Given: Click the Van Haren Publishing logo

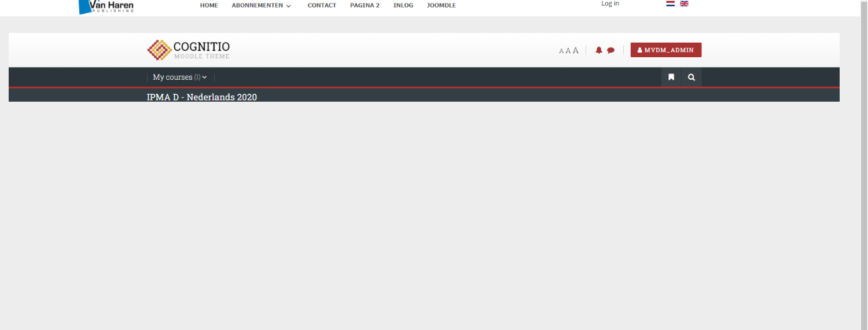Looking at the screenshot, I should click(x=106, y=6).
